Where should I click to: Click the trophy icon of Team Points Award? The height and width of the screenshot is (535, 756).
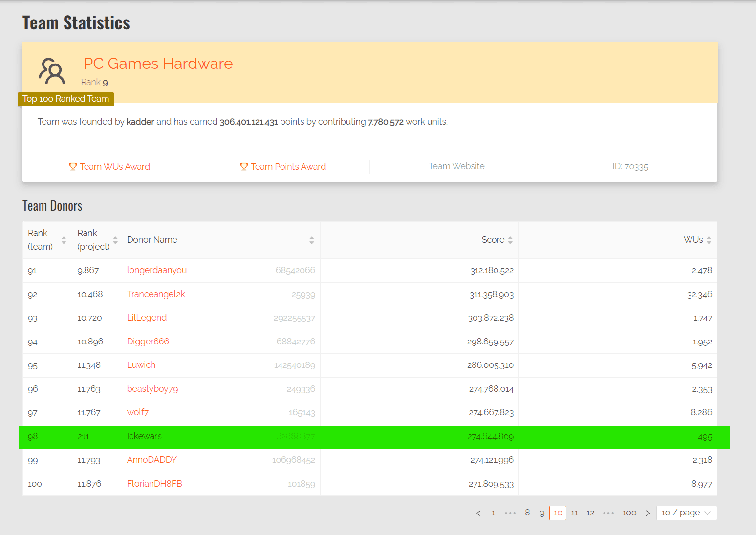(244, 167)
